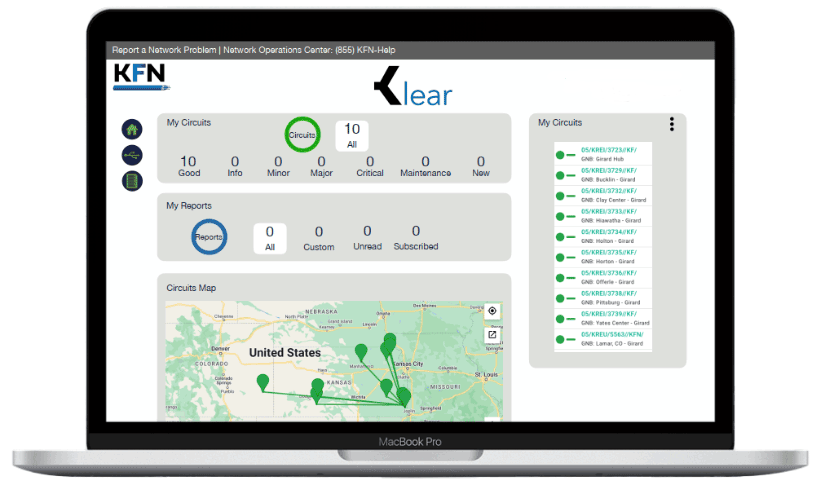View Subscribed reports
Viewport: 816px width, 485px height.
point(415,238)
